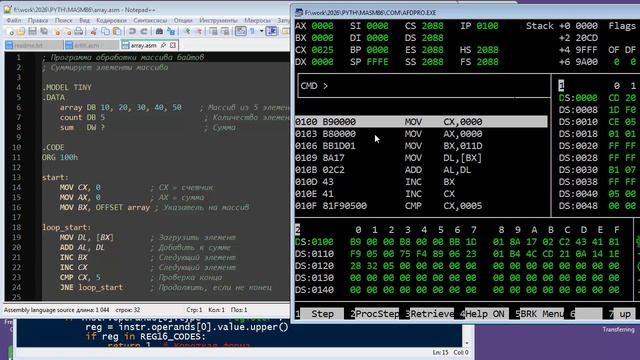Open the Инструменты menu
This screenshot has width=640, height=360.
click(x=218, y=20)
